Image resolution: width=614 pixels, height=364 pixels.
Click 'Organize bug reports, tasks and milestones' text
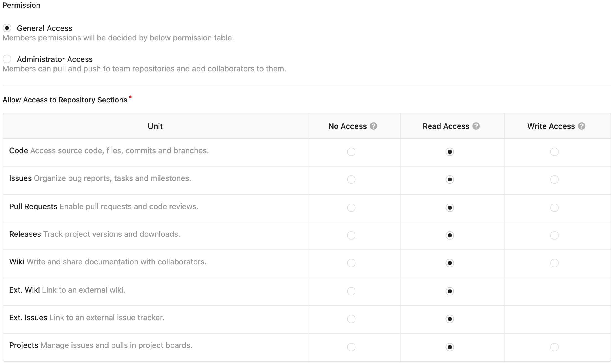click(113, 178)
